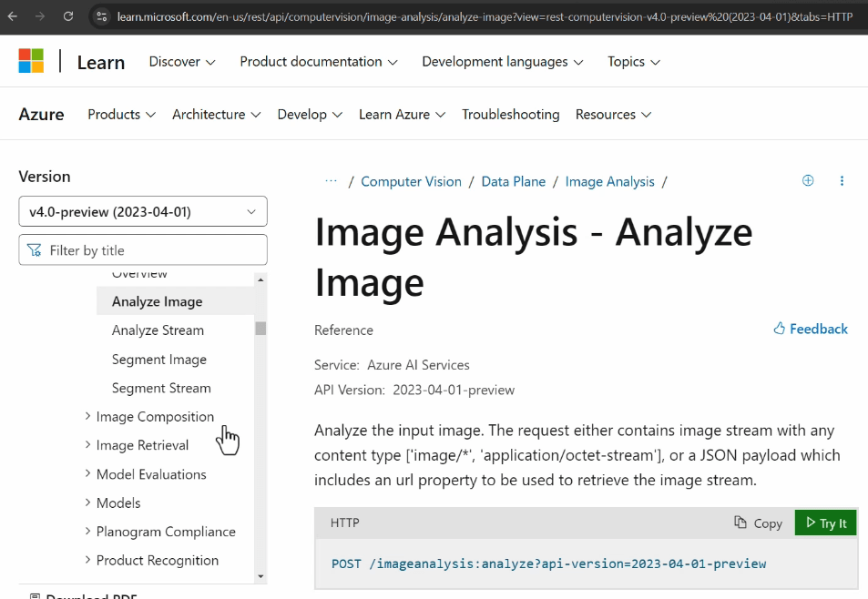This screenshot has height=599, width=868.
Task: Click the Learn site link
Action: (101, 62)
